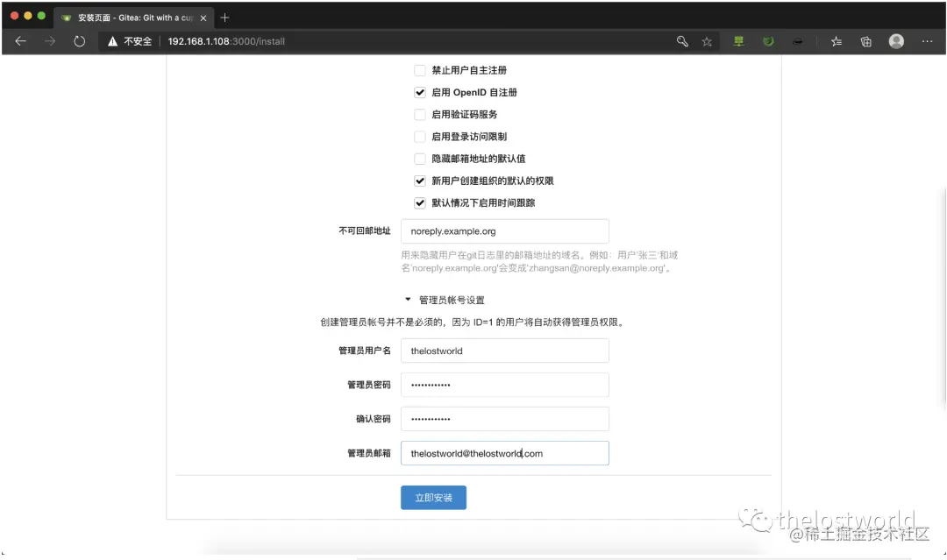The width and height of the screenshot is (947, 560).
Task: Click the 禁止用户自主注册 checkbox
Action: [421, 70]
